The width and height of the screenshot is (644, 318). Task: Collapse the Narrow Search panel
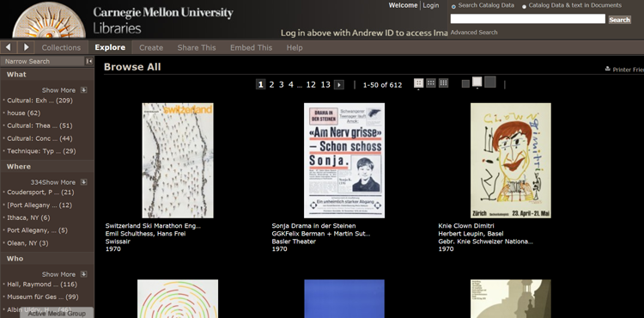click(x=89, y=61)
